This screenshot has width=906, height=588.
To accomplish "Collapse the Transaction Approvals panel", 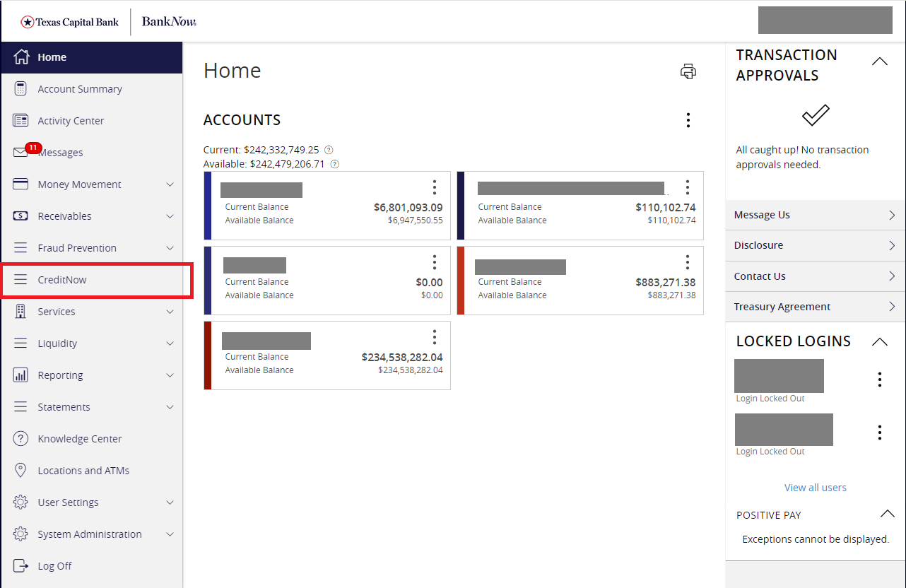I will [x=880, y=61].
